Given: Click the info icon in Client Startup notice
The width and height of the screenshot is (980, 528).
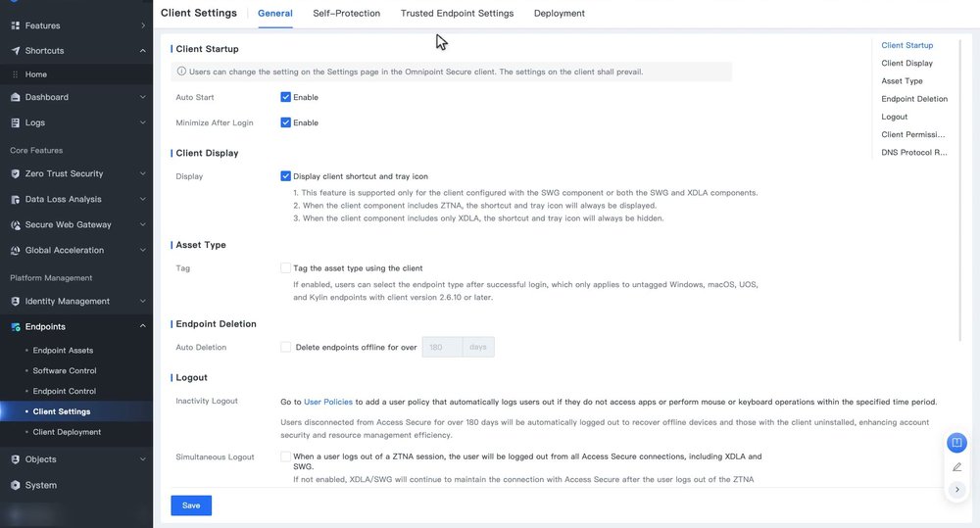Looking at the screenshot, I should pos(181,72).
